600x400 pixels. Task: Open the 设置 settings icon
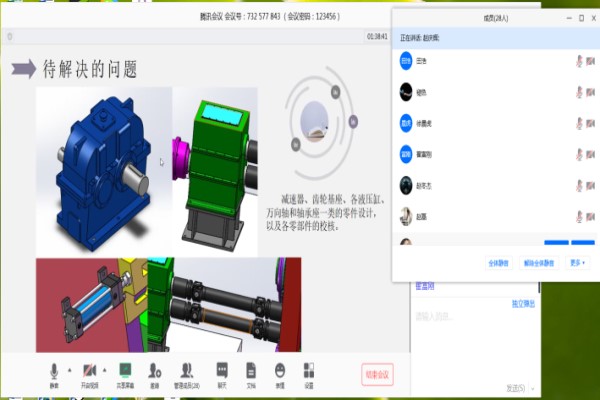click(309, 370)
